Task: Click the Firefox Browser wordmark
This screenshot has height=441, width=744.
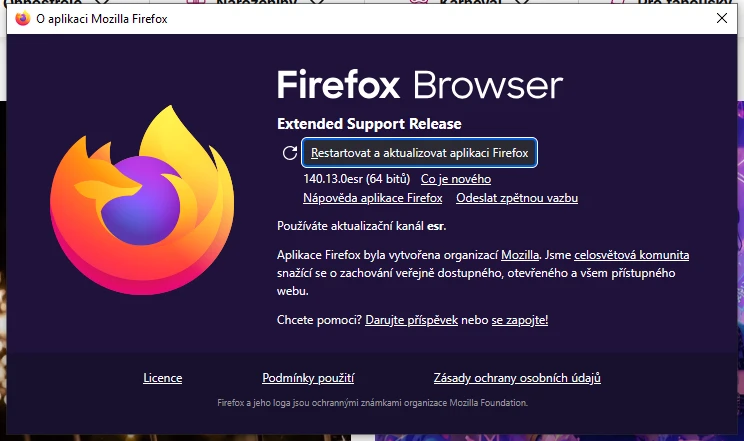Action: 420,85
